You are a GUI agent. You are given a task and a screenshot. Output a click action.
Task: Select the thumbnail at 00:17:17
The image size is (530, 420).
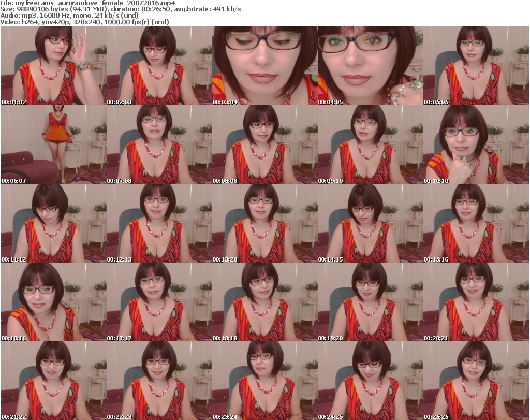click(159, 301)
